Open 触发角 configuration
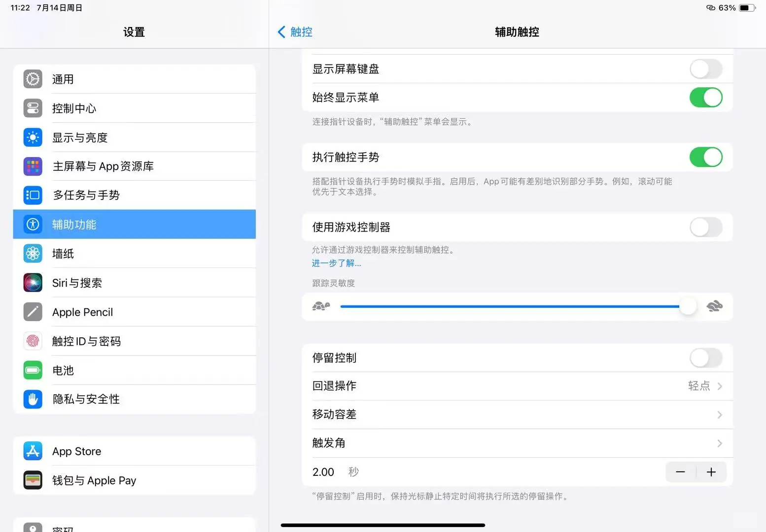Screen dimensions: 766x532 517,443
